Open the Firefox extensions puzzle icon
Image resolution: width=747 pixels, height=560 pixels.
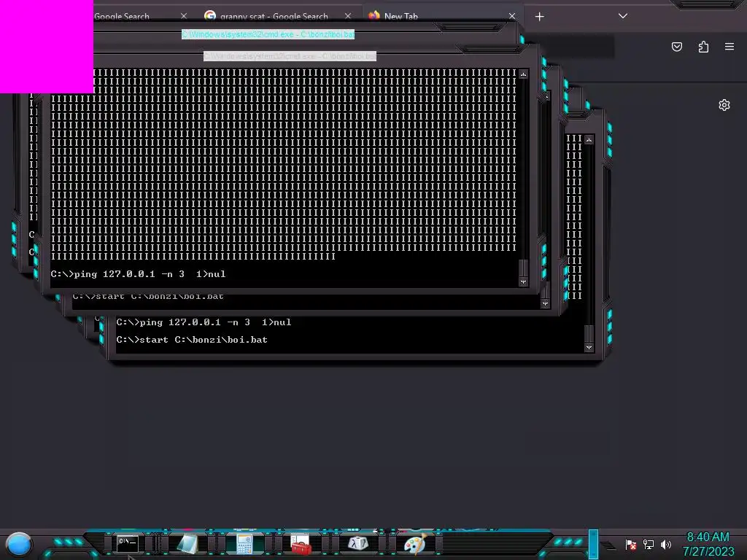pos(703,47)
